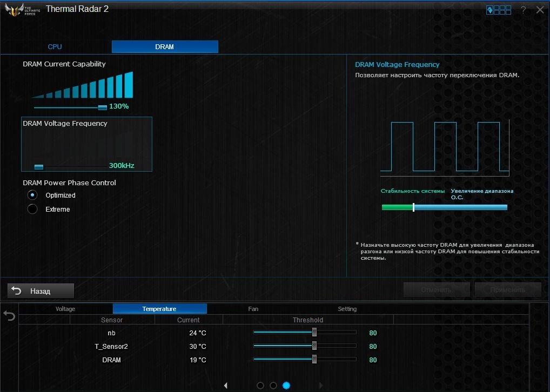Click the square waveform frequency diagram
Viewport: 550px width, 392px height.
445,147
